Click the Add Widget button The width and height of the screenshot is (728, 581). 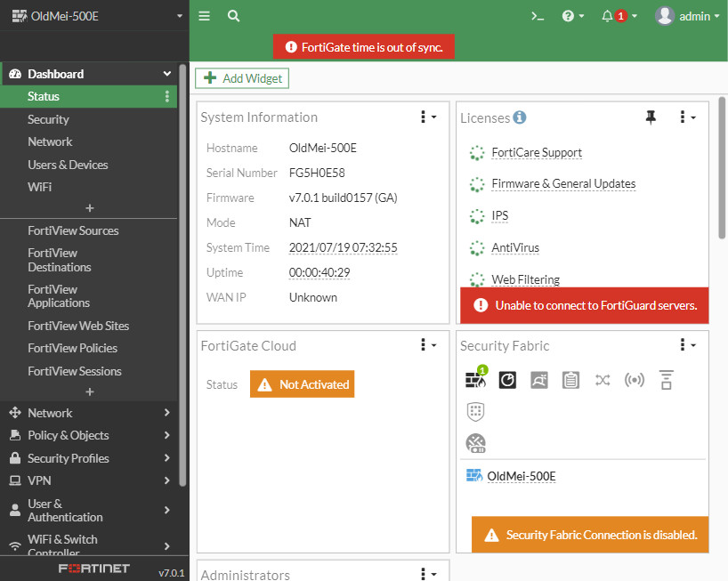point(242,78)
